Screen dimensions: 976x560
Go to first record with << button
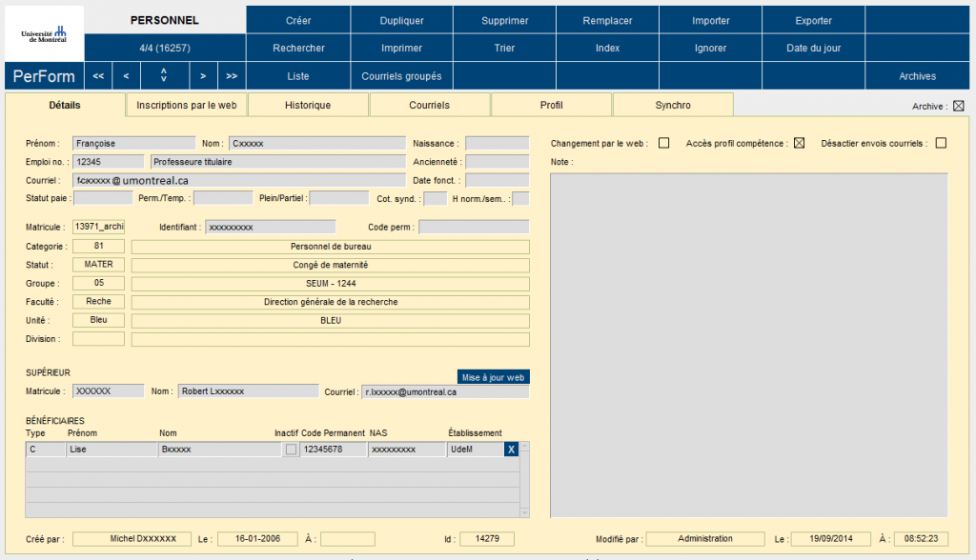click(98, 76)
